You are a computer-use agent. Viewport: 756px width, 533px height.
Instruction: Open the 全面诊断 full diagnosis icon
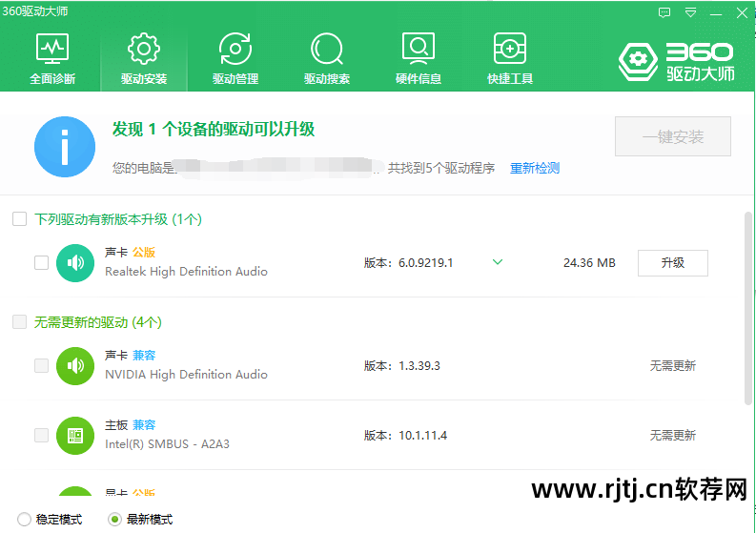52,49
